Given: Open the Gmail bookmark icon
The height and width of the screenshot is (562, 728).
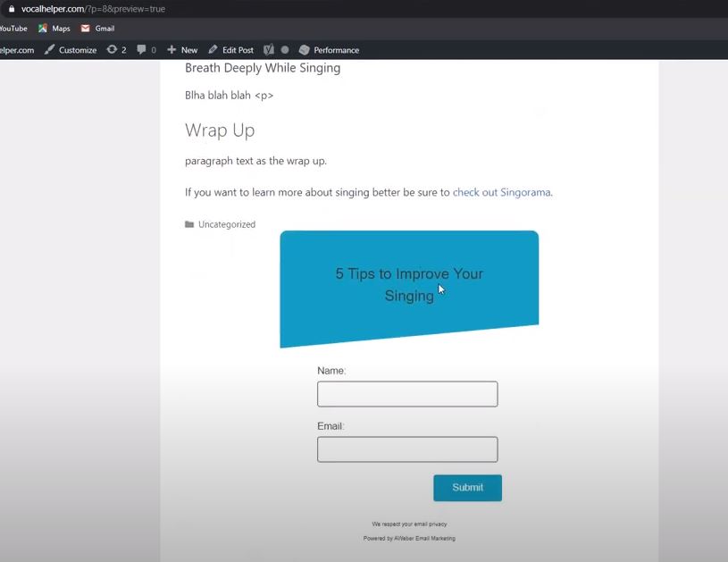Looking at the screenshot, I should (x=85, y=28).
